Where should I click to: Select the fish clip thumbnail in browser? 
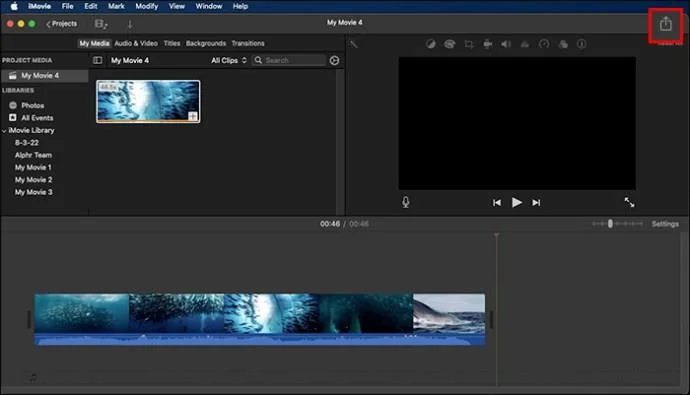tap(148, 101)
